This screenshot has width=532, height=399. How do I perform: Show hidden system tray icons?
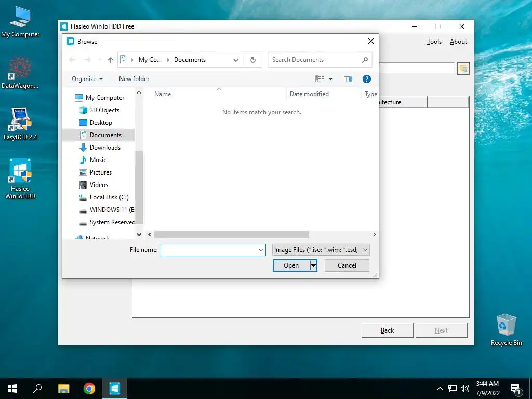tap(440, 389)
